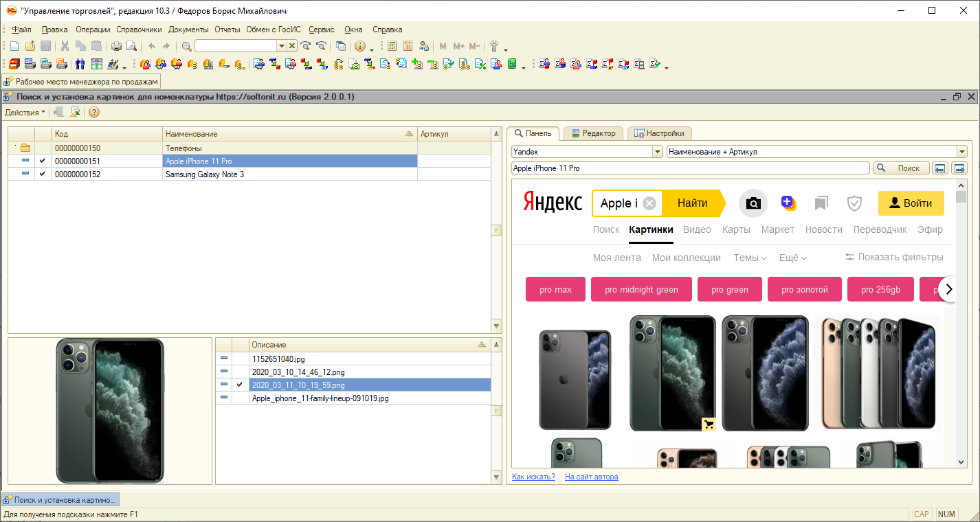Select the midnight green iPhone search result thumbnail
The image size is (980, 522).
[673, 374]
